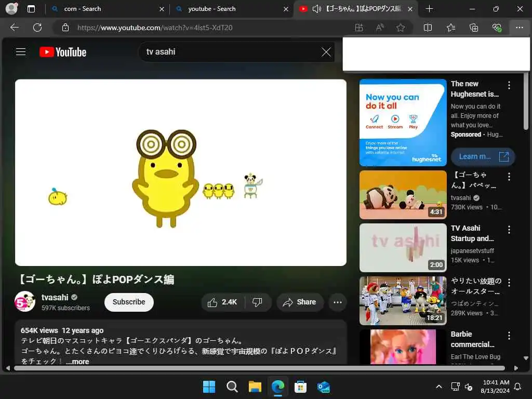532x399 pixels.
Task: Clear the 'tv asahi' search text
Action: click(326, 52)
